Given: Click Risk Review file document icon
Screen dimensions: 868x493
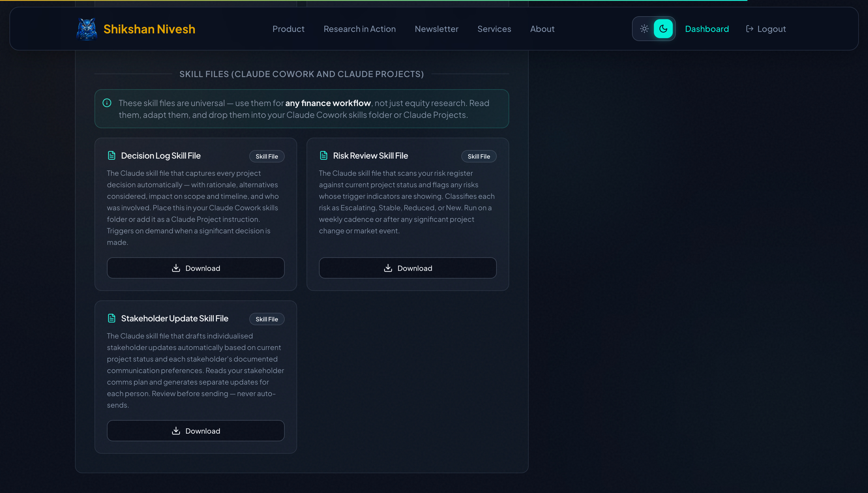Looking at the screenshot, I should [323, 155].
